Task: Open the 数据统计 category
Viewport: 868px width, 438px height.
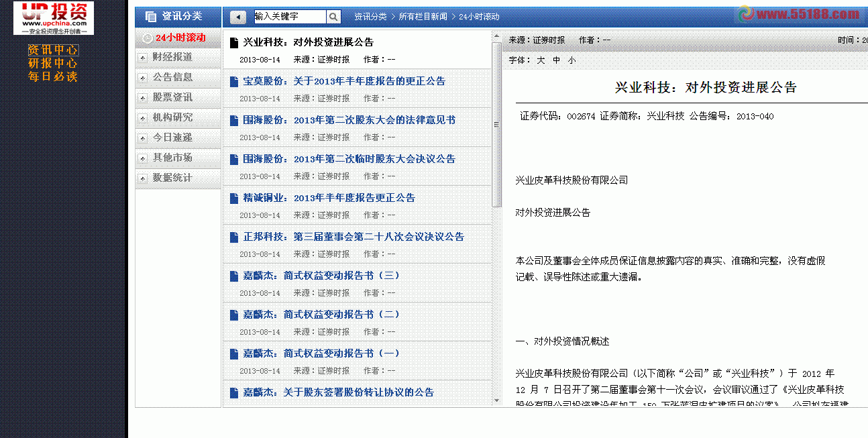Action: [172, 178]
